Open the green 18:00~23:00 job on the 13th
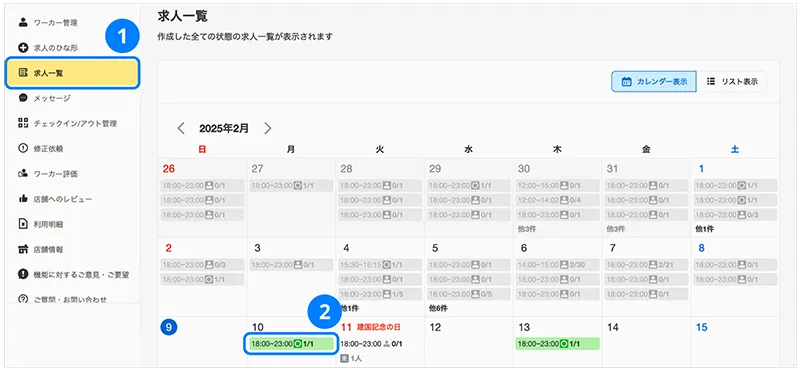Viewport: 800px width, 371px height. [558, 344]
